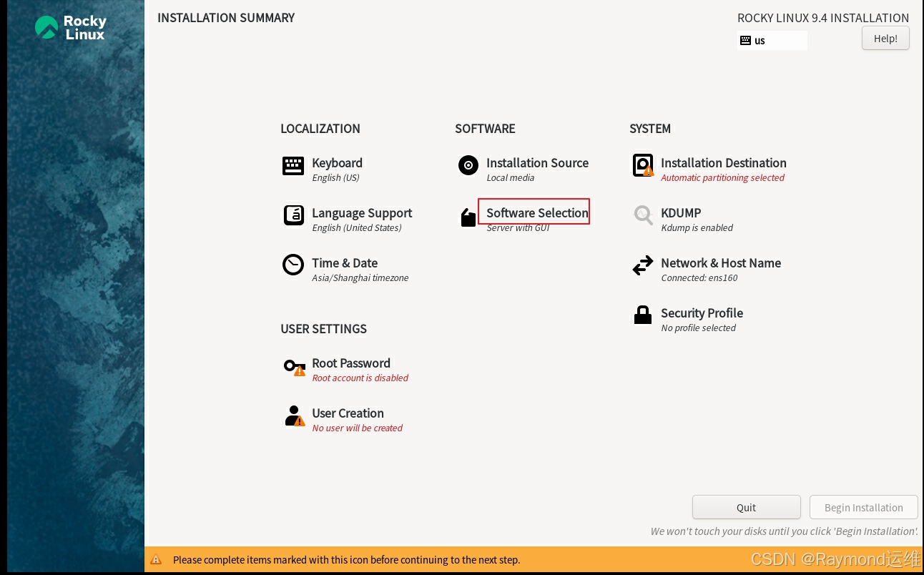Screen dimensions: 924x575
Task: Open Language Support settings
Action: click(362, 213)
